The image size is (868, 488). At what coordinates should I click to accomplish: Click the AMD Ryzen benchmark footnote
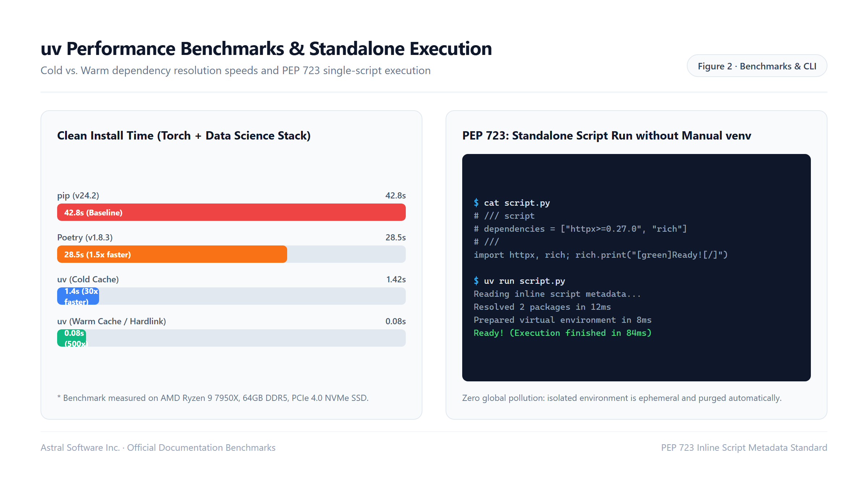(213, 398)
